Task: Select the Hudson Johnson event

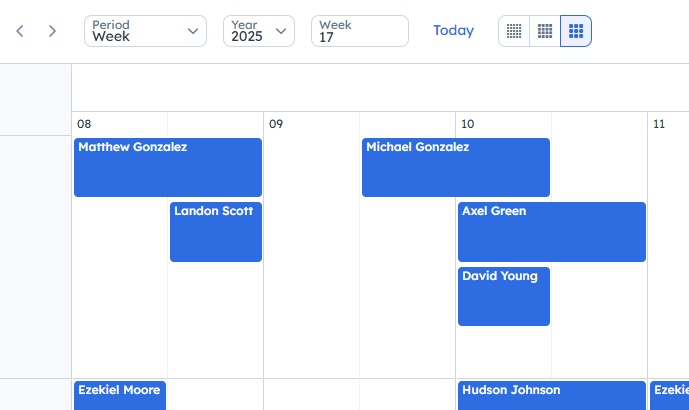Action: (x=551, y=394)
